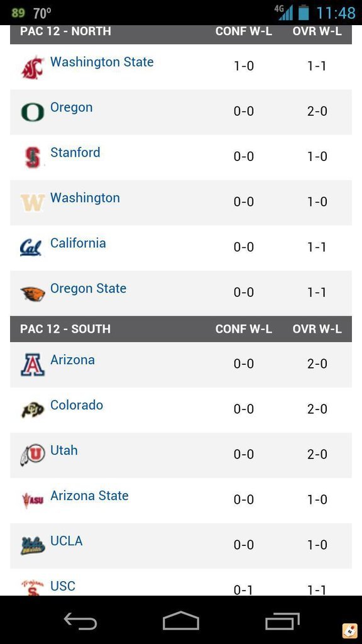Tap the Arizona A logo
Viewport: 362px width, 644px height.
click(33, 365)
